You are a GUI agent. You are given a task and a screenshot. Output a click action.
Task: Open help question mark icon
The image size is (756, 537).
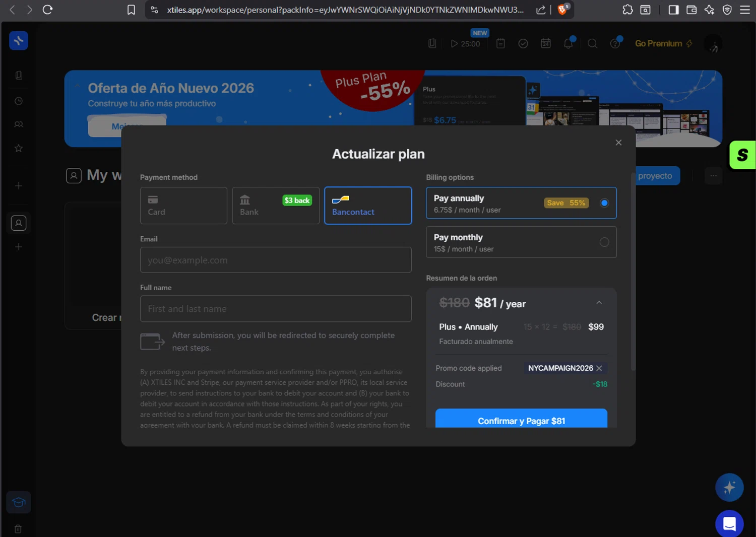coord(615,44)
